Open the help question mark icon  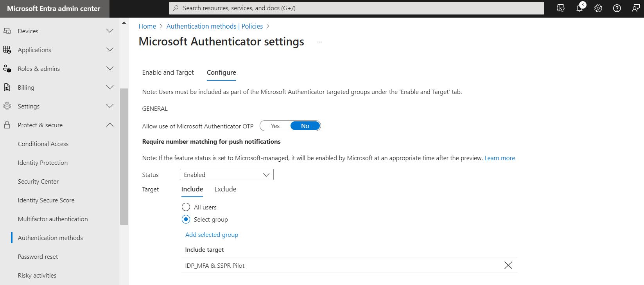coord(617,8)
